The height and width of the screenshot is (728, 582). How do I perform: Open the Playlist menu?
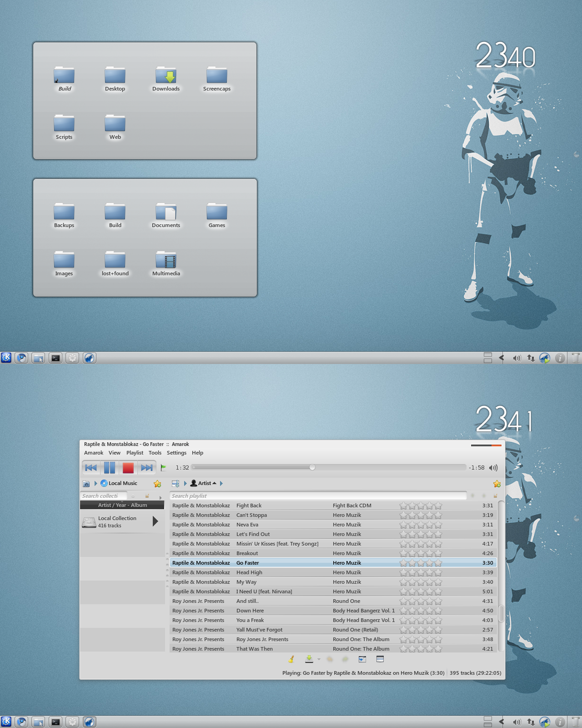click(135, 453)
